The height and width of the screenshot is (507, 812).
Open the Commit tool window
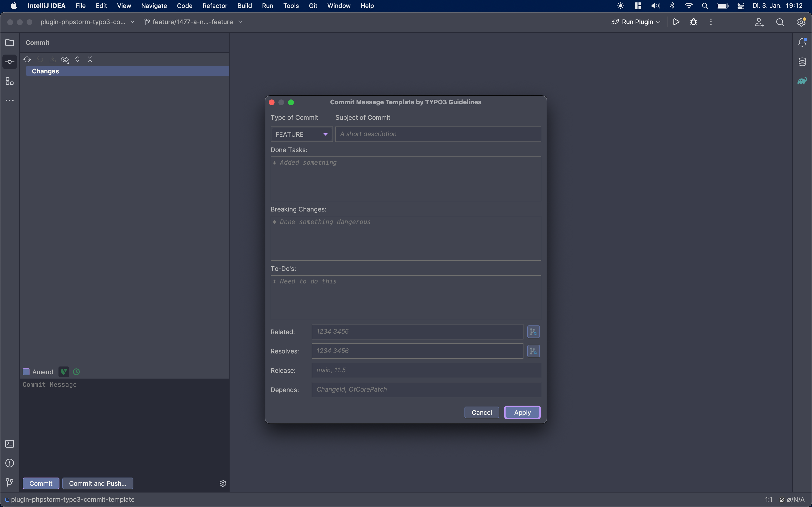pos(9,62)
